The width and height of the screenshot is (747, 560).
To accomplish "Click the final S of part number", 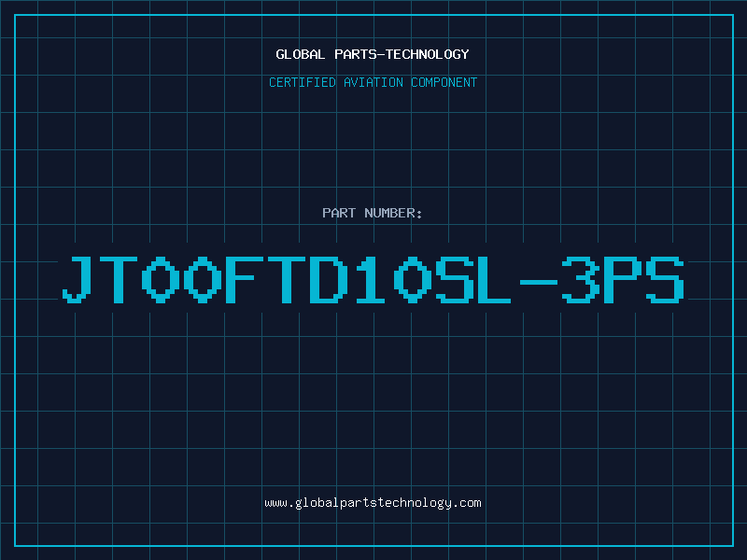I will [665, 279].
